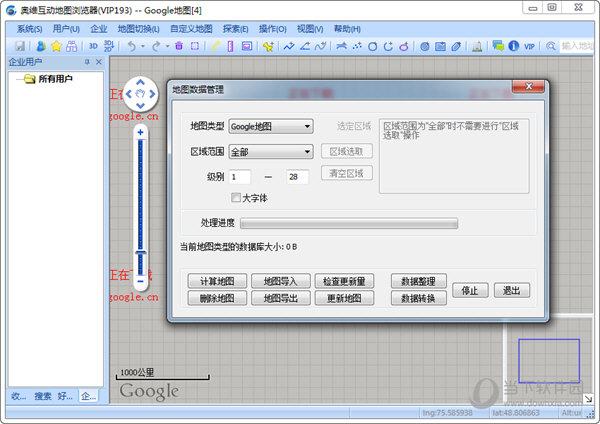Viewport: 600px width, 424px height.
Task: Click the circular arrow rotate icon
Action: coord(388,46)
